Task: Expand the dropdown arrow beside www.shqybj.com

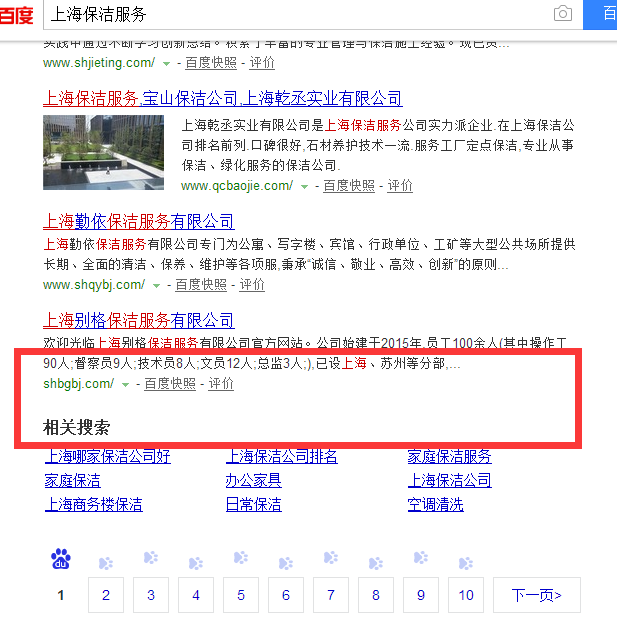Action: click(157, 285)
